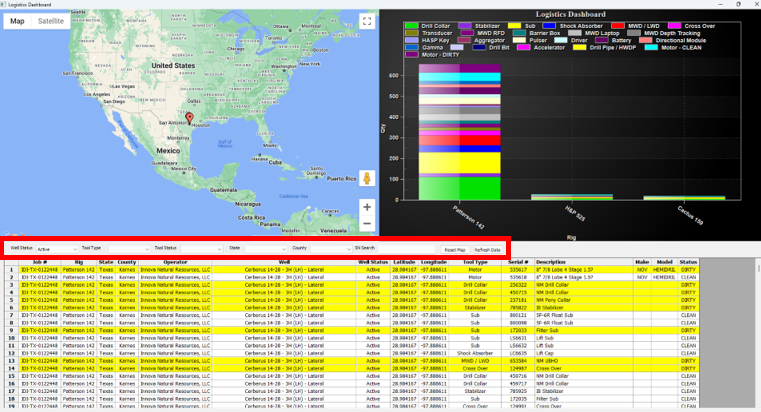Image resolution: width=761 pixels, height=412 pixels.
Task: Toggle fullscreen view on the map
Action: [367, 21]
